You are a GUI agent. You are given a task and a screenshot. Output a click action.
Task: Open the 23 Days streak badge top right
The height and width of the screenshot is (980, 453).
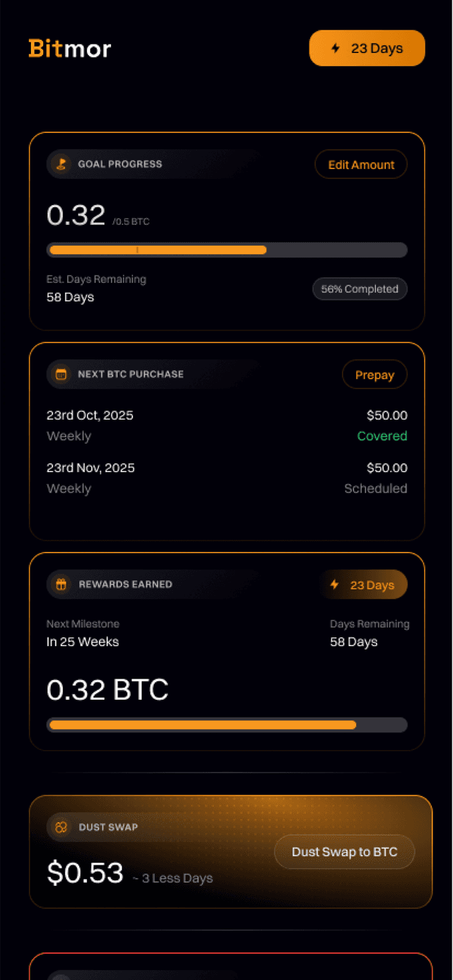[x=367, y=47]
